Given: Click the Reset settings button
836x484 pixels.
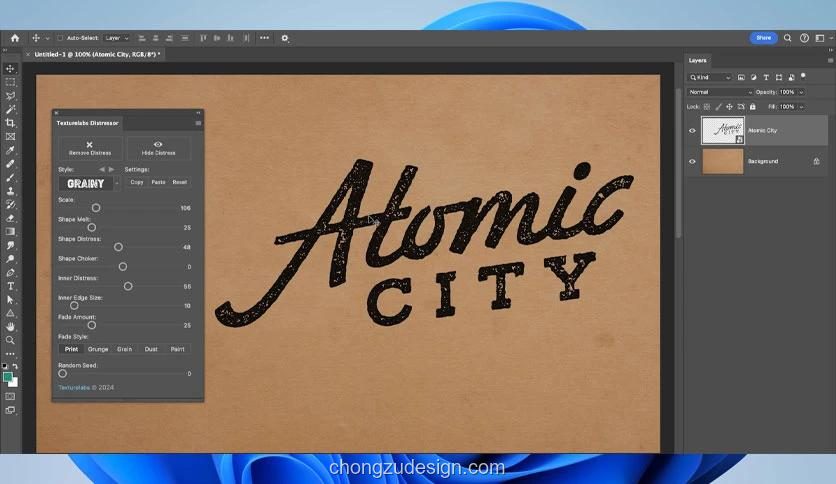Looking at the screenshot, I should pyautogui.click(x=180, y=182).
